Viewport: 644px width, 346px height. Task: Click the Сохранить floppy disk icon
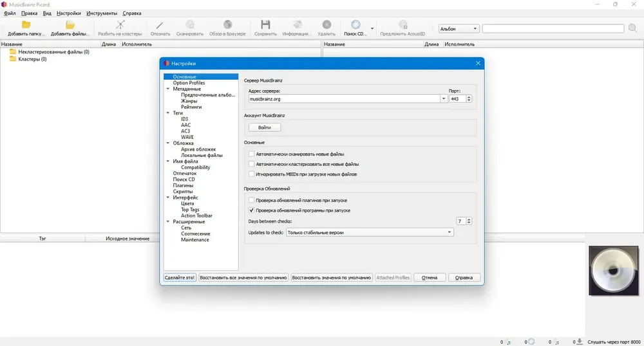[x=265, y=24]
